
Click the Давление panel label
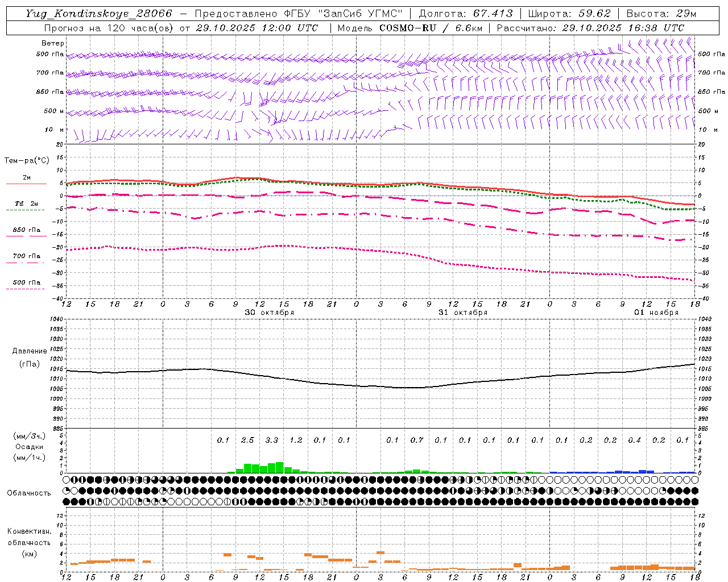click(x=30, y=351)
